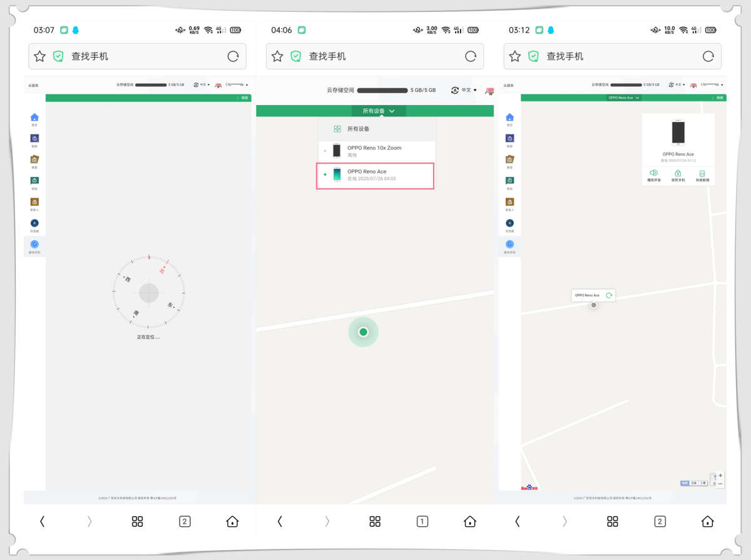Tap the refresh link in the 03:12 green bar

click(720, 98)
